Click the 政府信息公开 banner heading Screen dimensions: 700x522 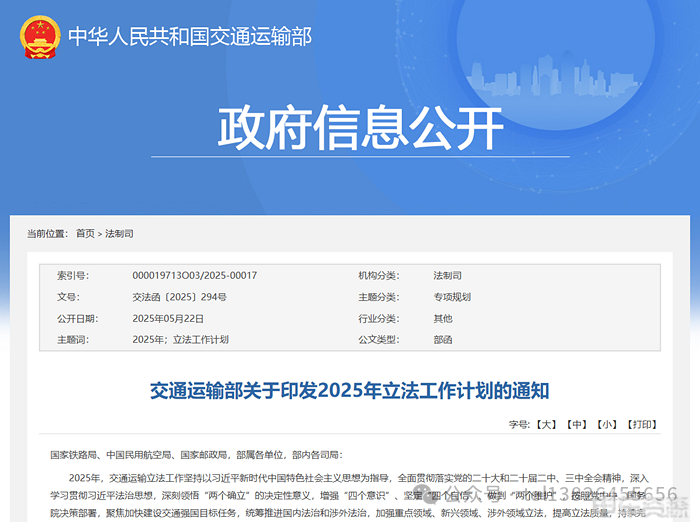(x=361, y=127)
